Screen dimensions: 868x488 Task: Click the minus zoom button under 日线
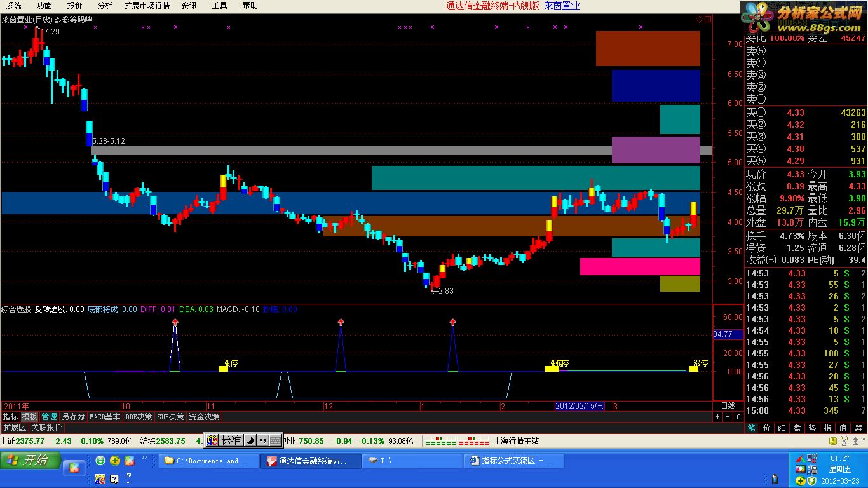coord(728,417)
